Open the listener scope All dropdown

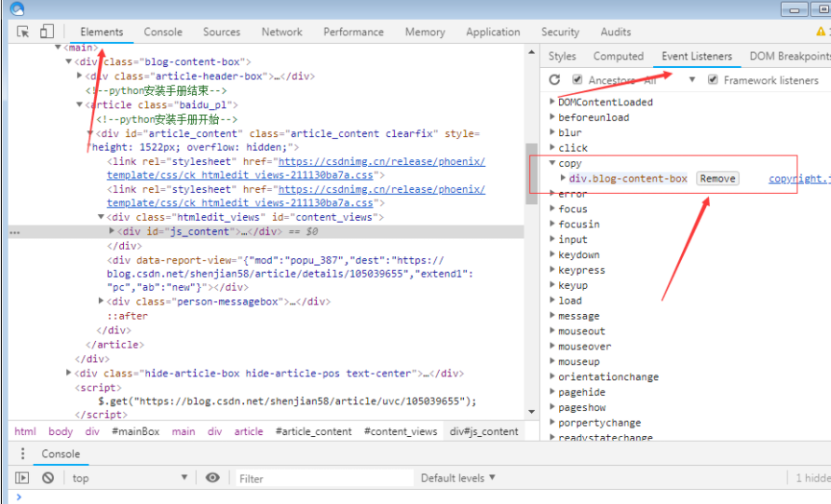point(691,80)
